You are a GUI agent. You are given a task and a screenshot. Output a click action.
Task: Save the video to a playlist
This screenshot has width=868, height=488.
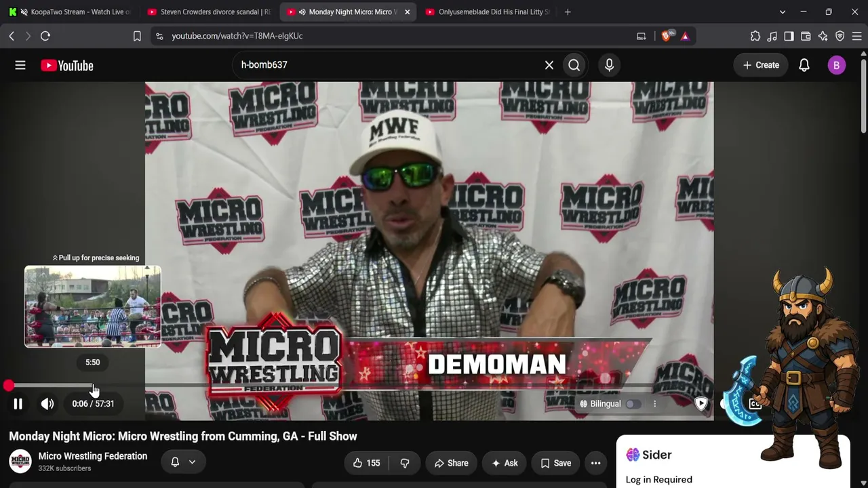click(x=556, y=463)
